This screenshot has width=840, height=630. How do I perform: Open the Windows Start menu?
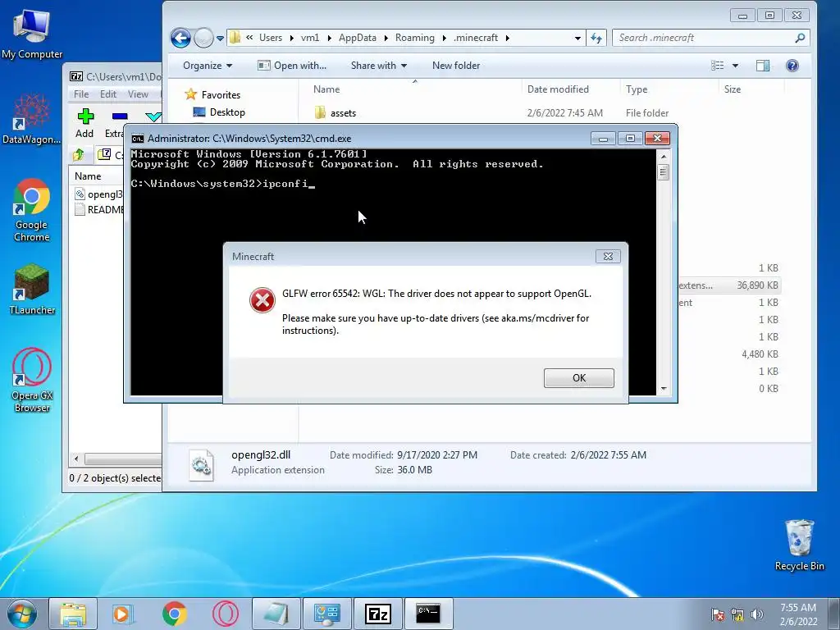click(x=22, y=614)
